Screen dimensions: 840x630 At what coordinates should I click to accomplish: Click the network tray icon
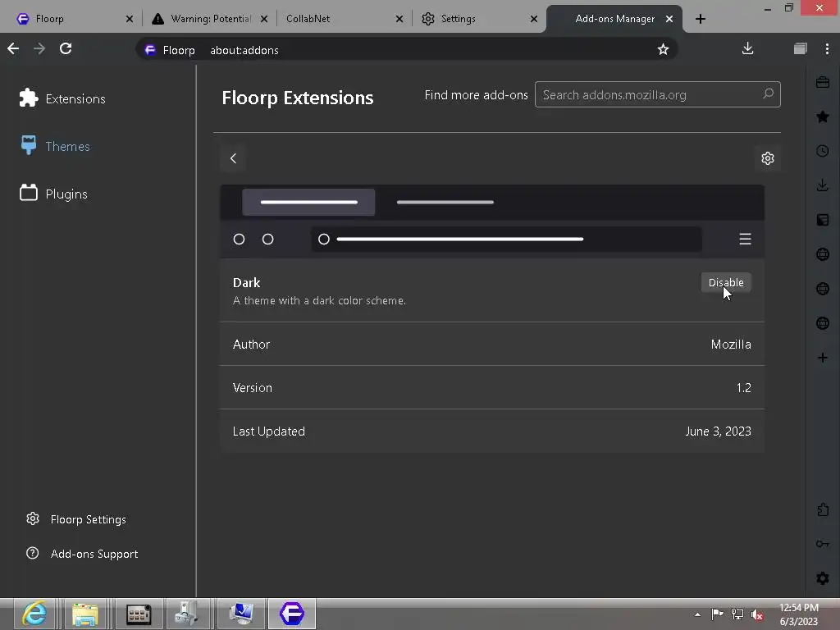pos(737,614)
